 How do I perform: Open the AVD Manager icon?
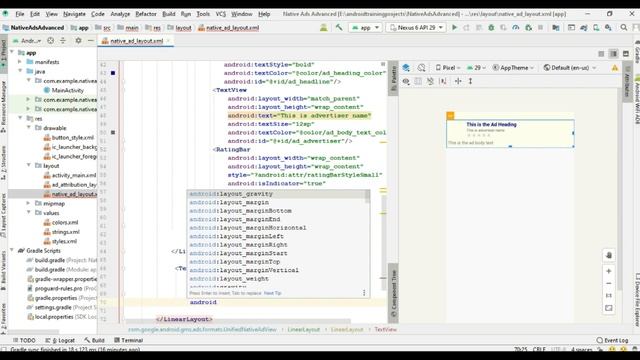[x=596, y=27]
